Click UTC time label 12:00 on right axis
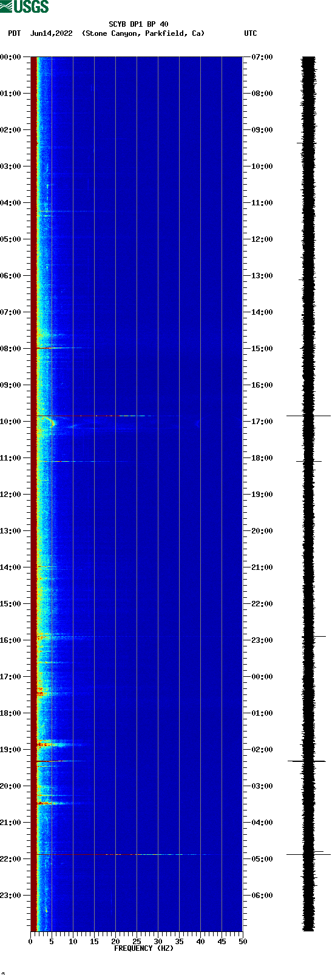The height and width of the screenshot is (980, 335). (262, 239)
